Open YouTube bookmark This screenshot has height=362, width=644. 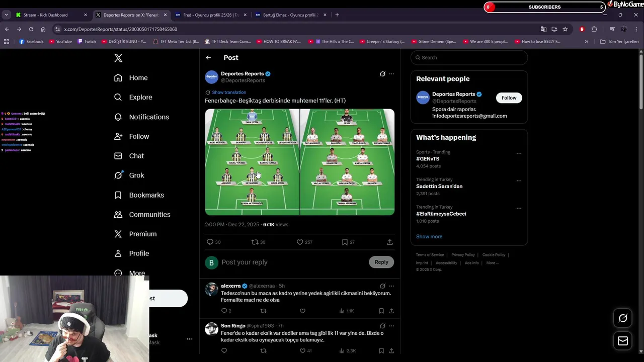point(60,42)
